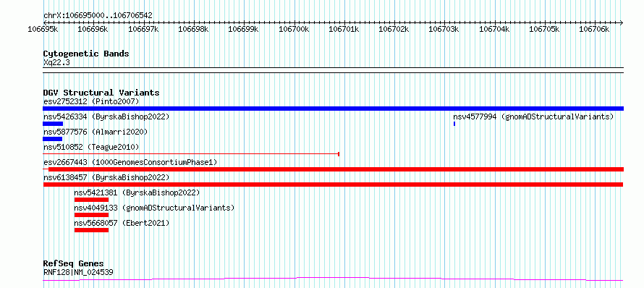644x288 pixels.
Task: Click the chrX:106695000..106706542 region label
Action: pyautogui.click(x=98, y=15)
